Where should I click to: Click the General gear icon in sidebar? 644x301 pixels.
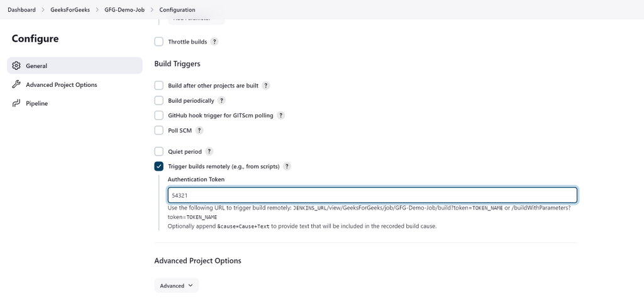click(16, 65)
